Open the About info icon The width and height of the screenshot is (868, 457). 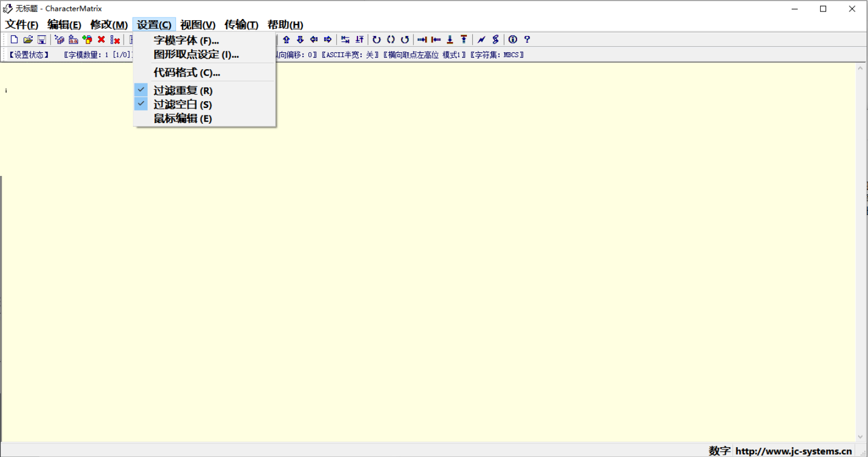pos(513,39)
